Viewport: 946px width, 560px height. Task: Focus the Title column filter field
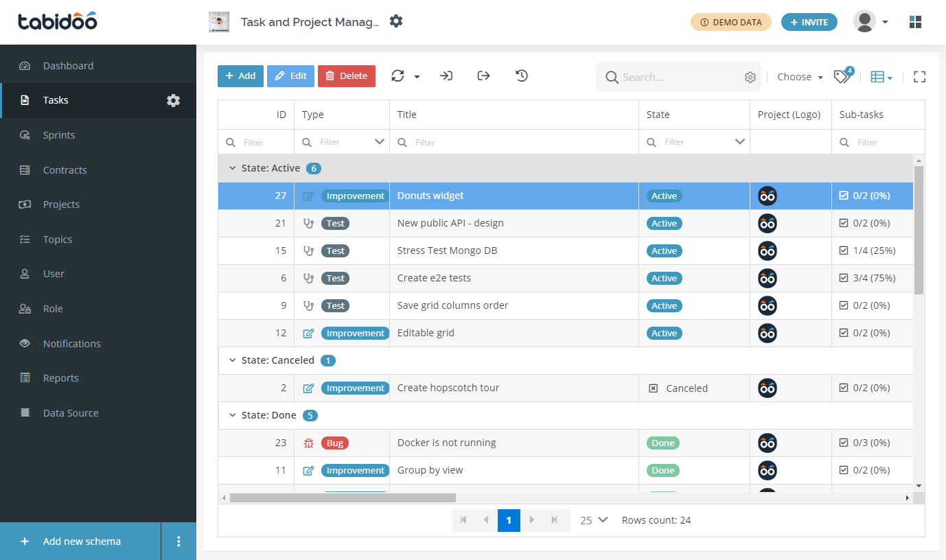[x=514, y=142]
